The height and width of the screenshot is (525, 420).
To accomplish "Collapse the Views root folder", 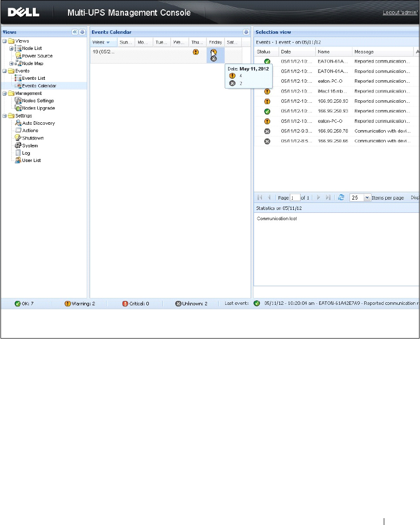I will pos(4,41).
